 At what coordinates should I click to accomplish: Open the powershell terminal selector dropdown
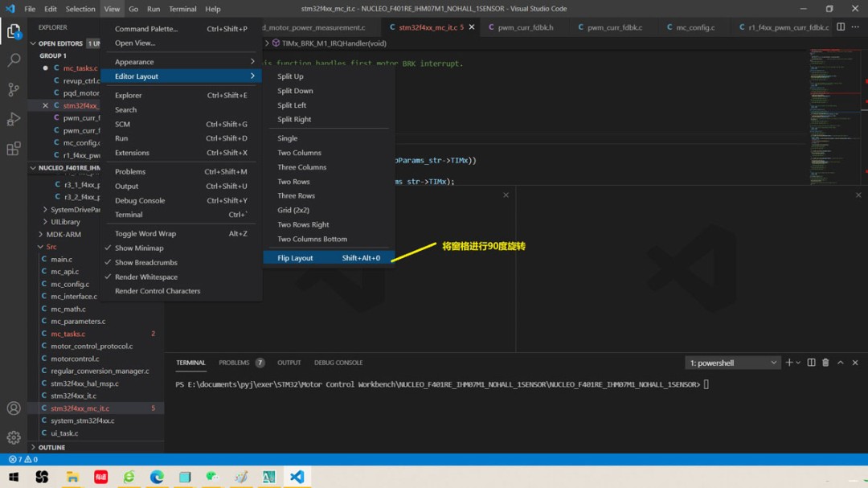pyautogui.click(x=731, y=363)
